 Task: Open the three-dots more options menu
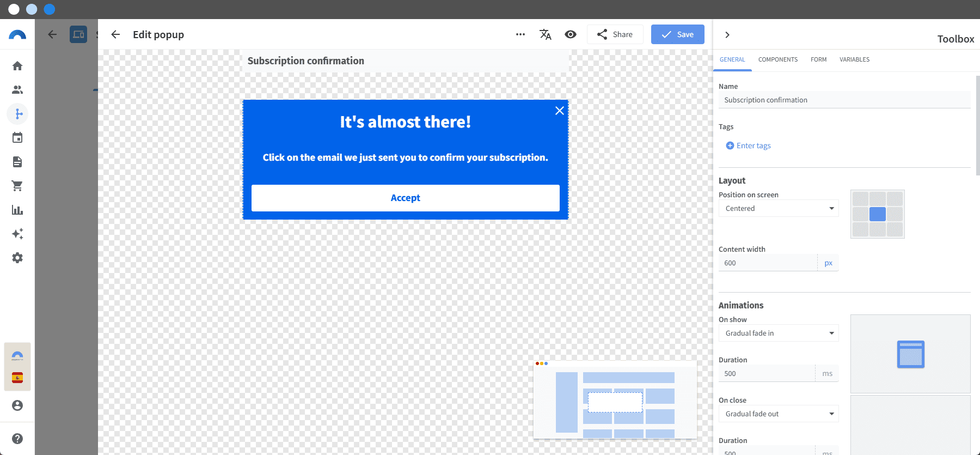(x=520, y=34)
